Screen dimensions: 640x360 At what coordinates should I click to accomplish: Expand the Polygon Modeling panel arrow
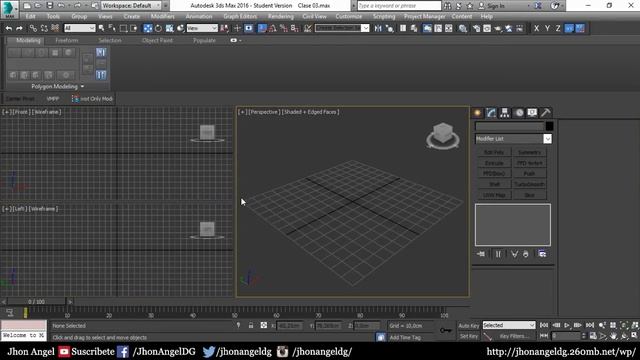(x=82, y=87)
